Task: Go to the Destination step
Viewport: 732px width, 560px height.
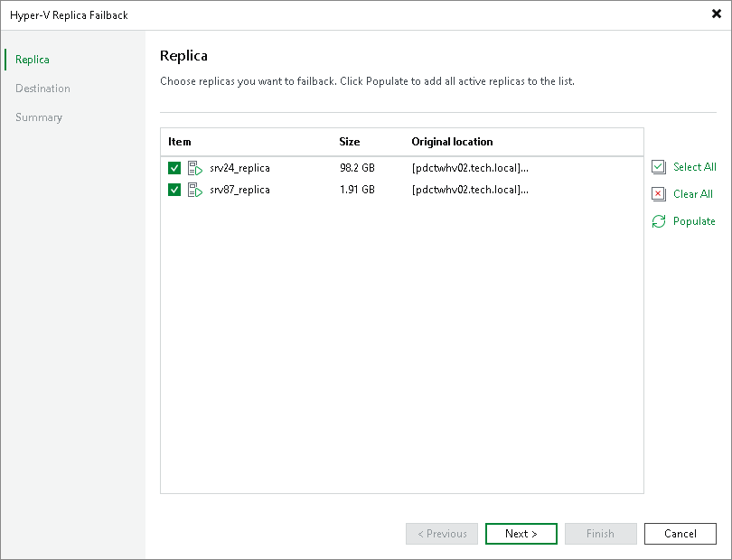Action: point(42,89)
